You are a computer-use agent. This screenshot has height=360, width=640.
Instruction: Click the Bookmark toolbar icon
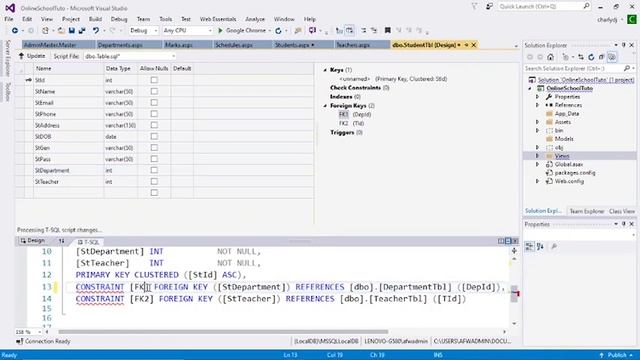pos(387,30)
